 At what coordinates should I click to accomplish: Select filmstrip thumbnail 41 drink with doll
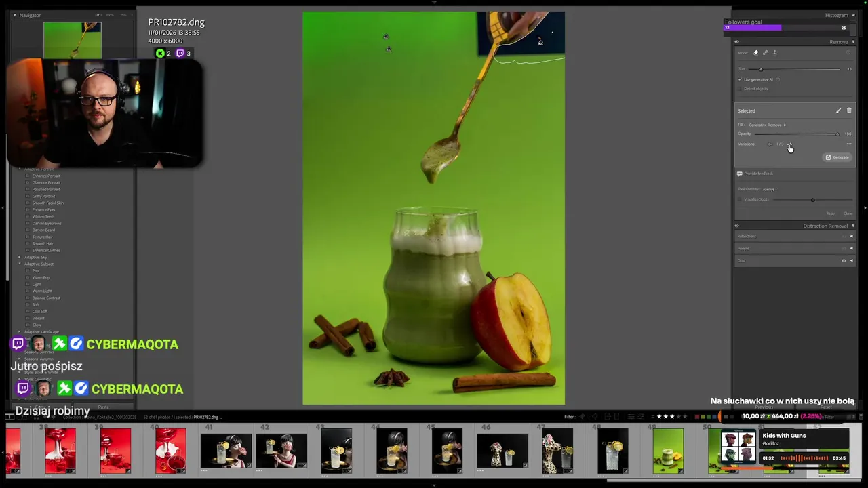point(226,451)
